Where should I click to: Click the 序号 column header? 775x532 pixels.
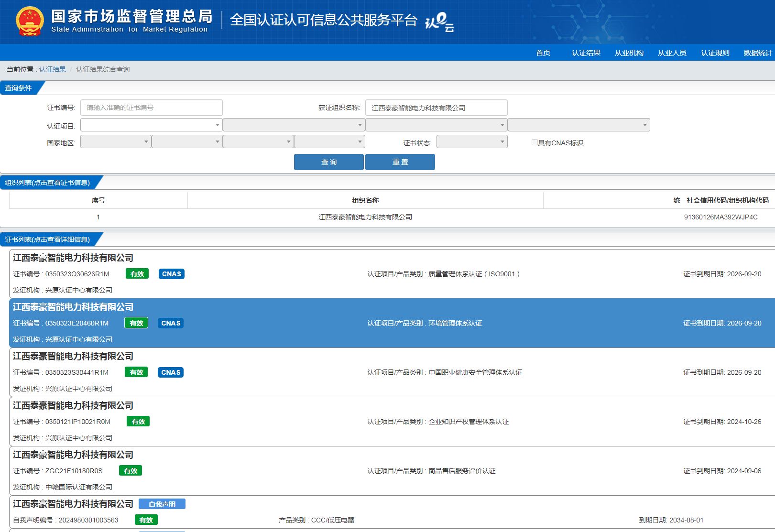click(98, 200)
